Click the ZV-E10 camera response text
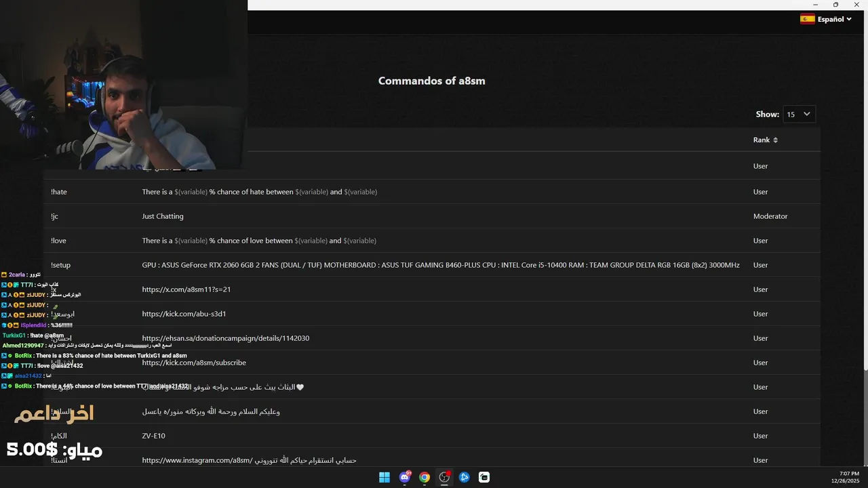The image size is (868, 488). (x=153, y=436)
